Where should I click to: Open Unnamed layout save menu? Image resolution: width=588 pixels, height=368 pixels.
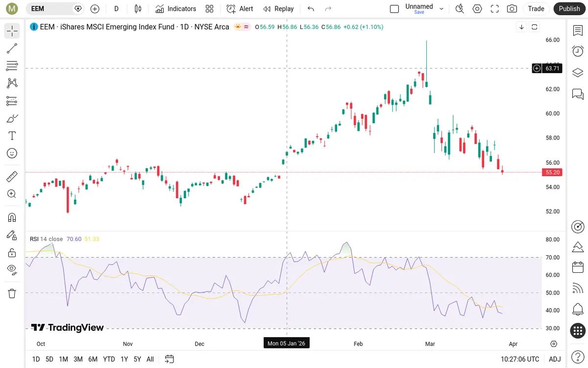click(x=419, y=8)
